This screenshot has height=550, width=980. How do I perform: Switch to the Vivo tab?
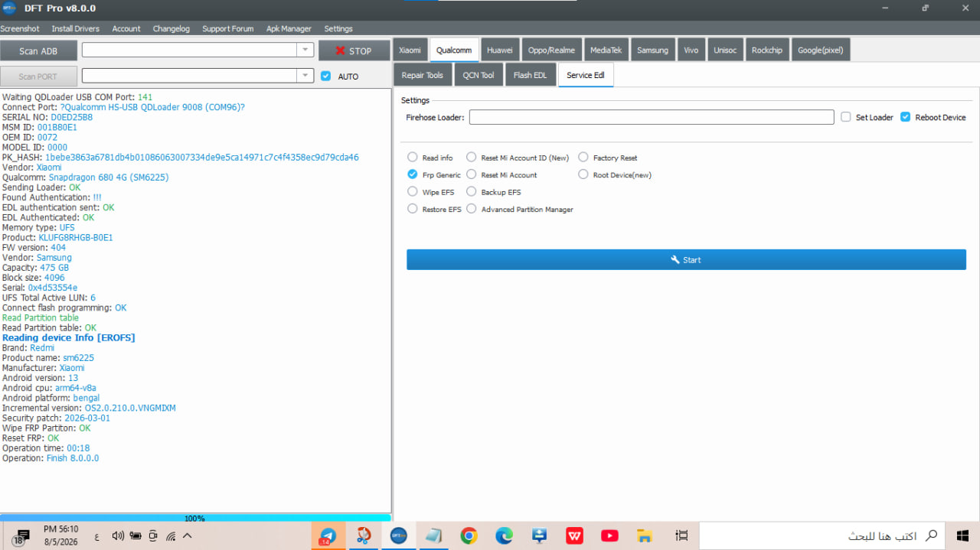click(x=691, y=50)
